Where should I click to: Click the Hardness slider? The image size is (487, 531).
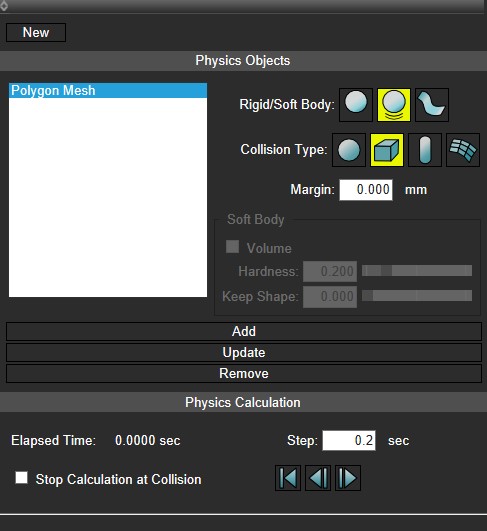[417, 271]
